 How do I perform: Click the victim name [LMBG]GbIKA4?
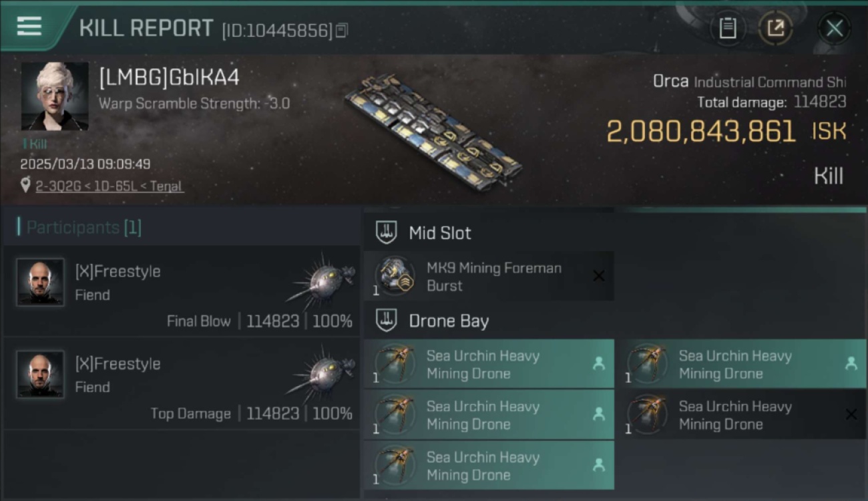pyautogui.click(x=169, y=77)
